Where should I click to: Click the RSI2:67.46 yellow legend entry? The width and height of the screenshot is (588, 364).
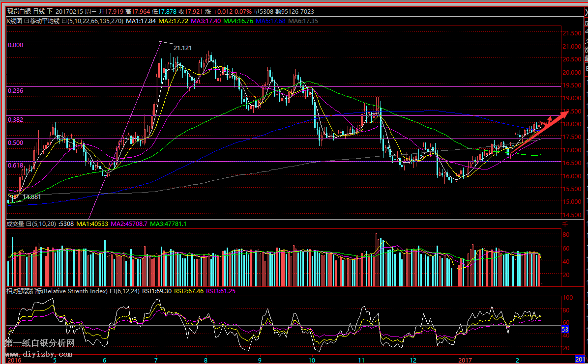189,291
